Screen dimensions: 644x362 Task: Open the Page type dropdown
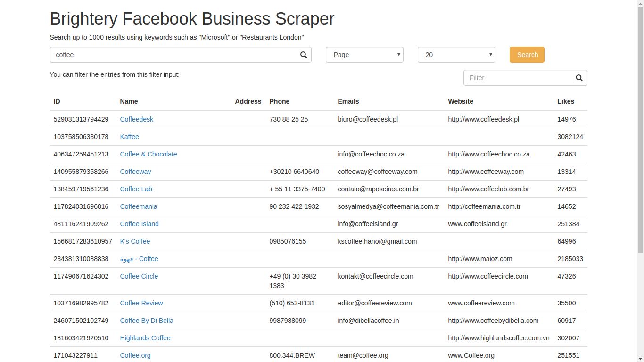(x=364, y=55)
